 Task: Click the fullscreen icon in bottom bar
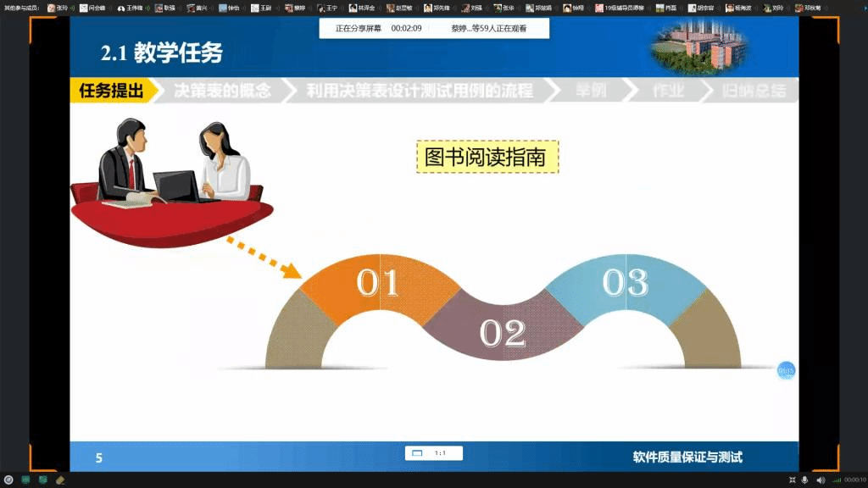pyautogui.click(x=792, y=480)
